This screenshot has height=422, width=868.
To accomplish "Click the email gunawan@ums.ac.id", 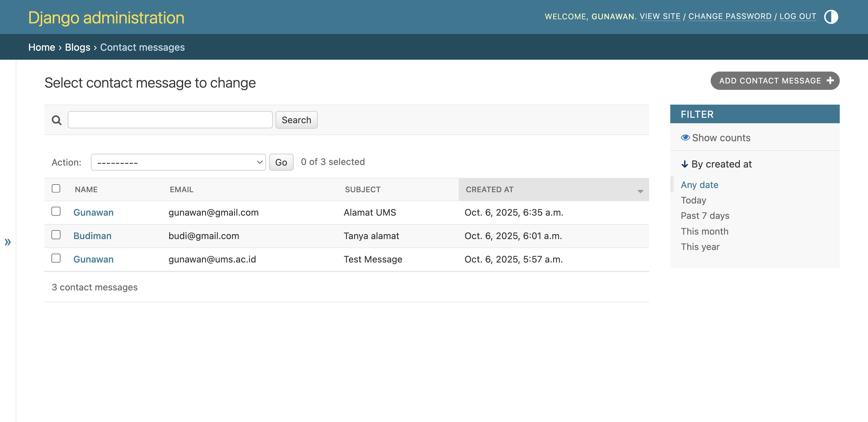I will point(212,259).
